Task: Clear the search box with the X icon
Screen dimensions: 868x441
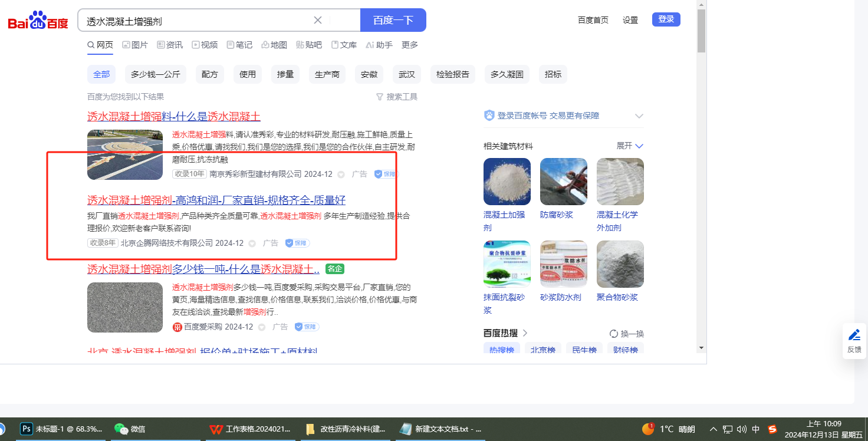Action: (x=318, y=20)
